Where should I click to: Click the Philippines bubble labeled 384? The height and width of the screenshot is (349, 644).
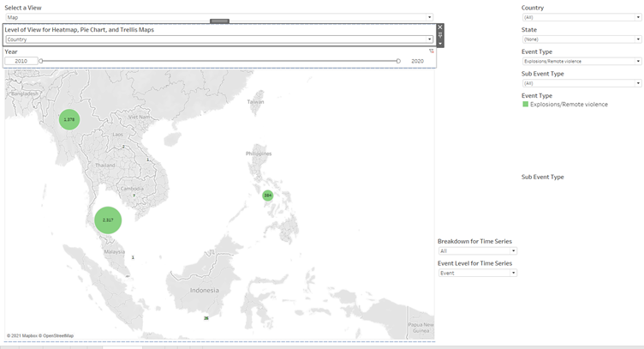tap(268, 196)
